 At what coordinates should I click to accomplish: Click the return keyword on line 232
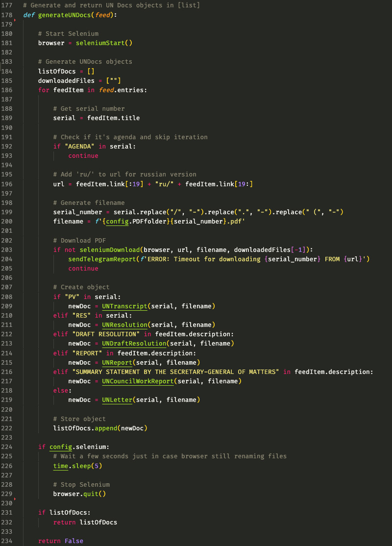pyautogui.click(x=64, y=522)
